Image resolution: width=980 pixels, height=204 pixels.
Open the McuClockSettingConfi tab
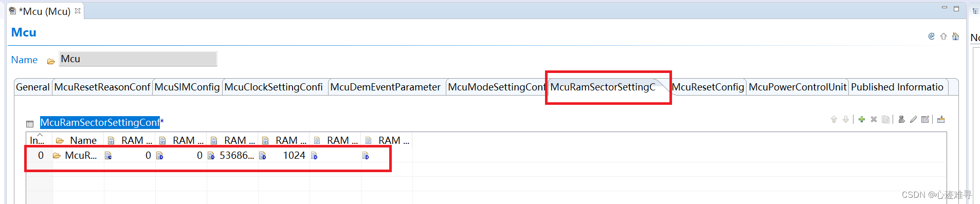[x=274, y=87]
